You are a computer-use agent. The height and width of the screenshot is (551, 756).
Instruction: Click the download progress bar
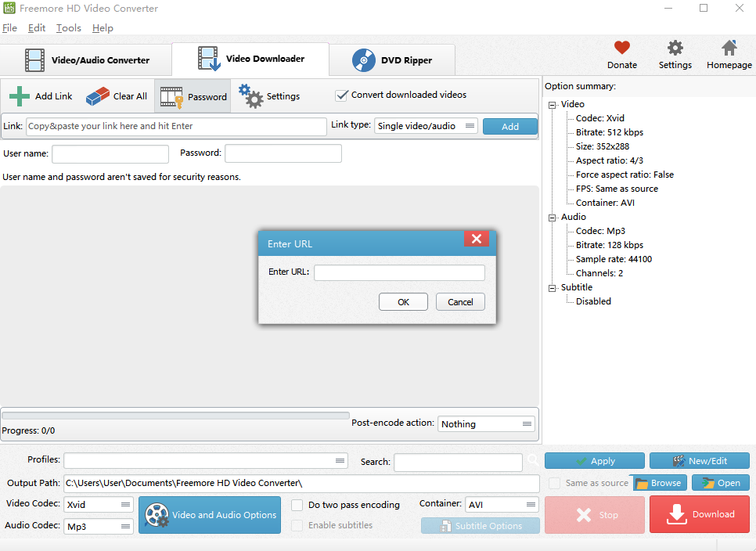(175, 416)
